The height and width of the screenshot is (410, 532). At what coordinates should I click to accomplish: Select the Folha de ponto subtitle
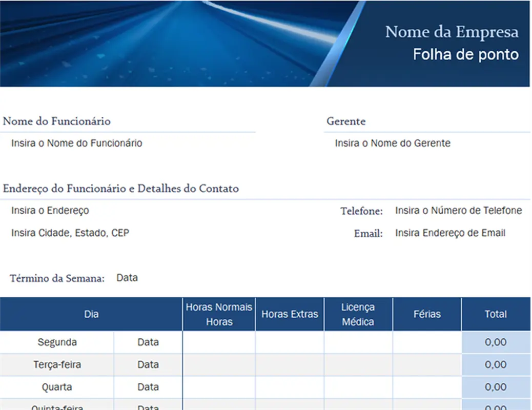pyautogui.click(x=465, y=54)
